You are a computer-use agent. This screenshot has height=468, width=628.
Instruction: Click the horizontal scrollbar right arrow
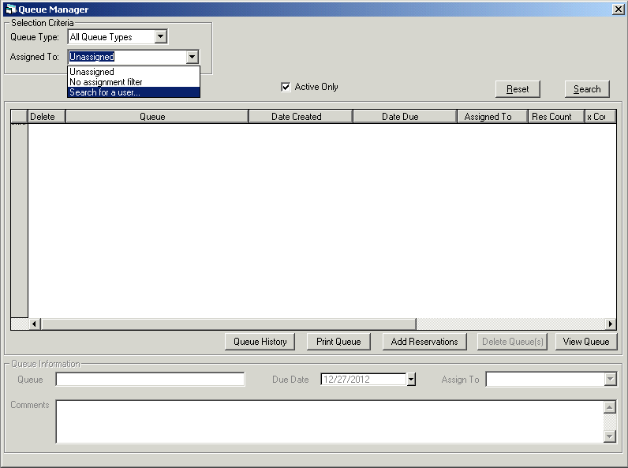click(x=610, y=324)
